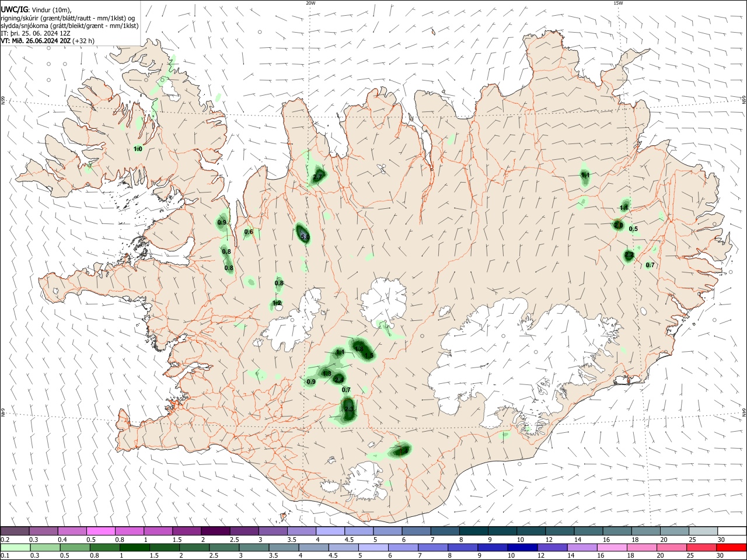747x560 pixels.
Task: Click the 'slydda/snjókoma' legend description line
Action: pos(69,26)
